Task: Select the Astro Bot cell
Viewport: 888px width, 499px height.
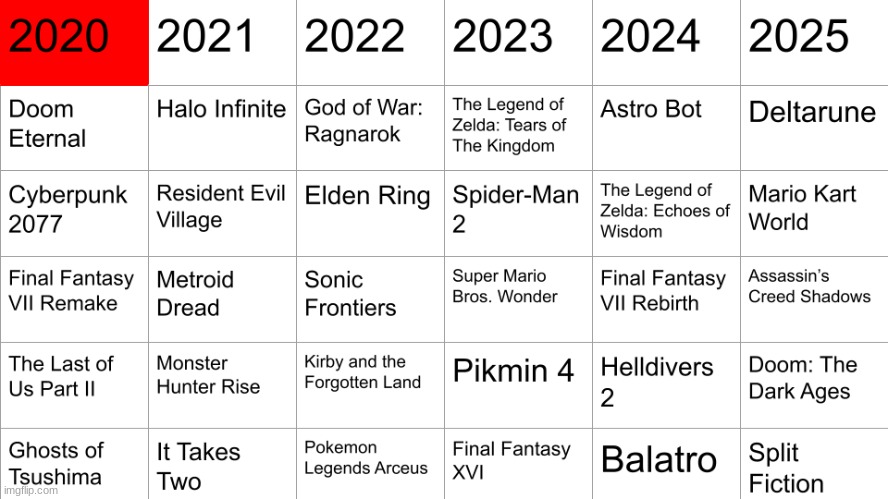Action: click(666, 127)
